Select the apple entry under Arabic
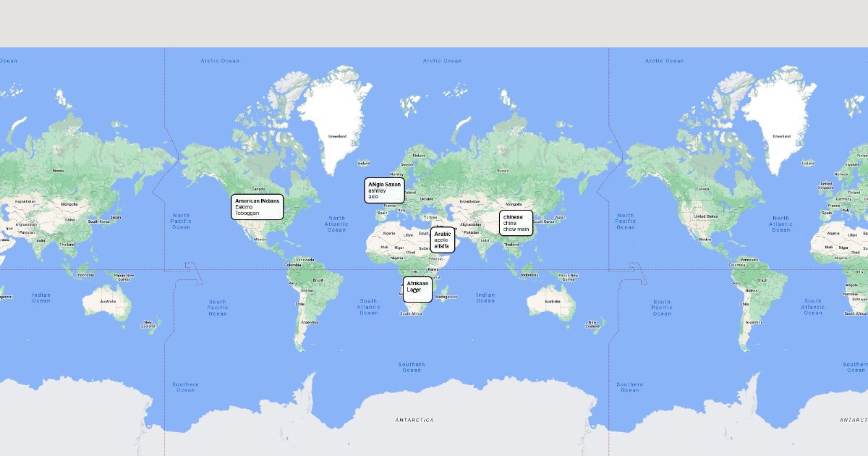Image resolution: width=868 pixels, height=456 pixels. 441,240
